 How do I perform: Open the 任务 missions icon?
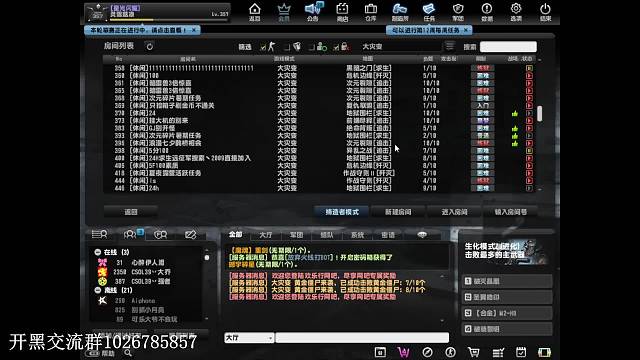(429, 11)
